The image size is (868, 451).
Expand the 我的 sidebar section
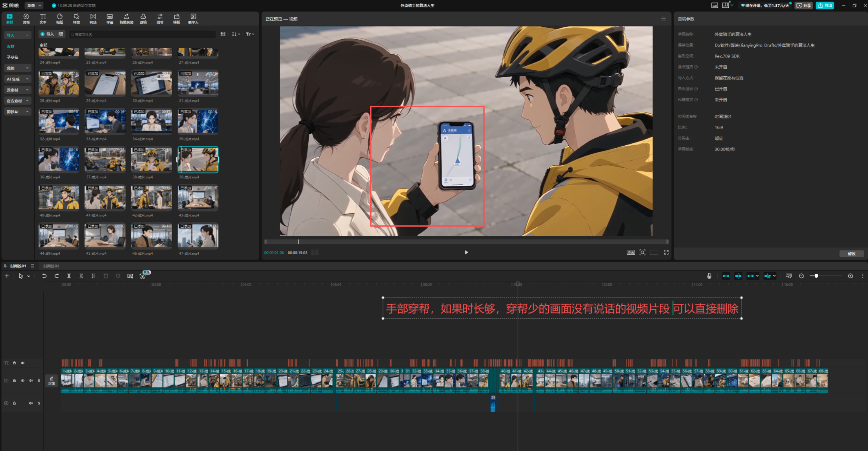[x=18, y=68]
